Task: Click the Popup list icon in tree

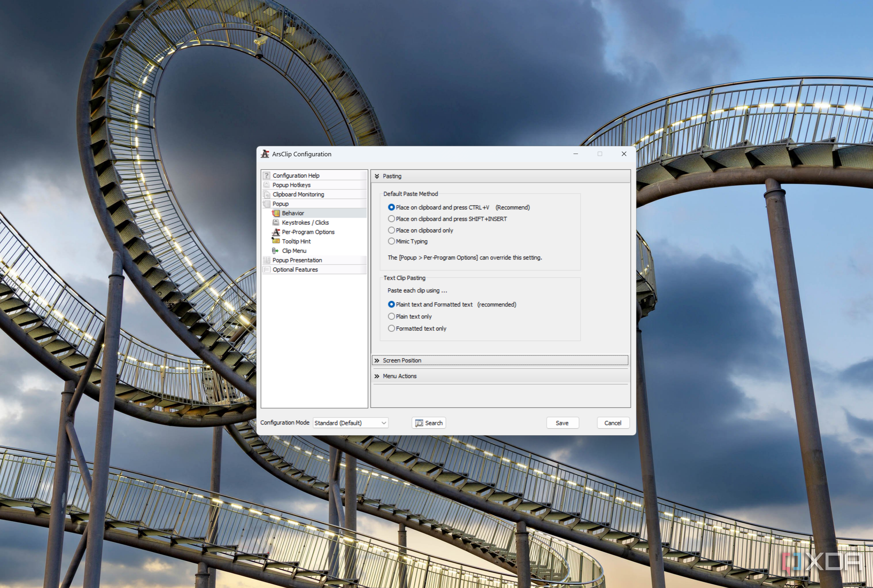Action: (266, 204)
